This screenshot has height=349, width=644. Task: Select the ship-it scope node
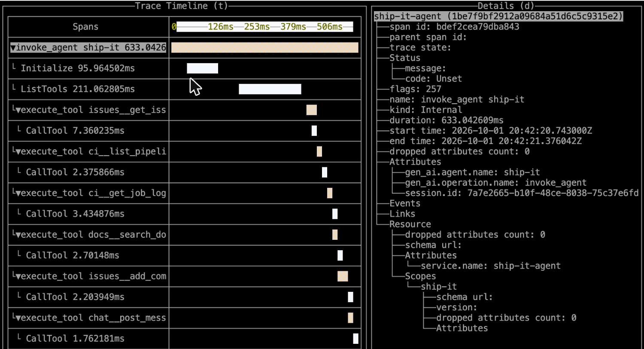[439, 286]
